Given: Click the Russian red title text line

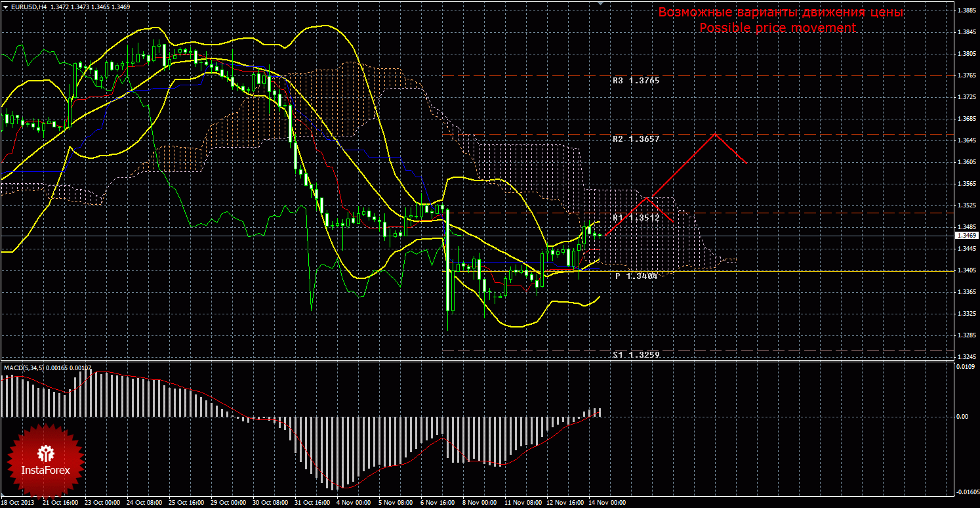Looking at the screenshot, I should 781,12.
